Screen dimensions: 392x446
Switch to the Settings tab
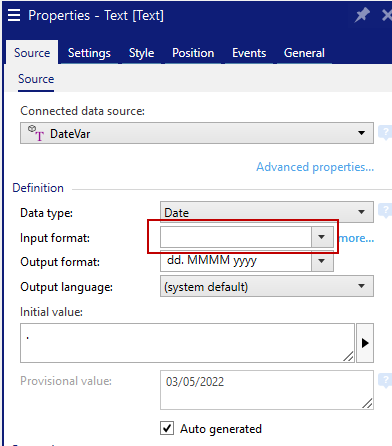(x=89, y=53)
